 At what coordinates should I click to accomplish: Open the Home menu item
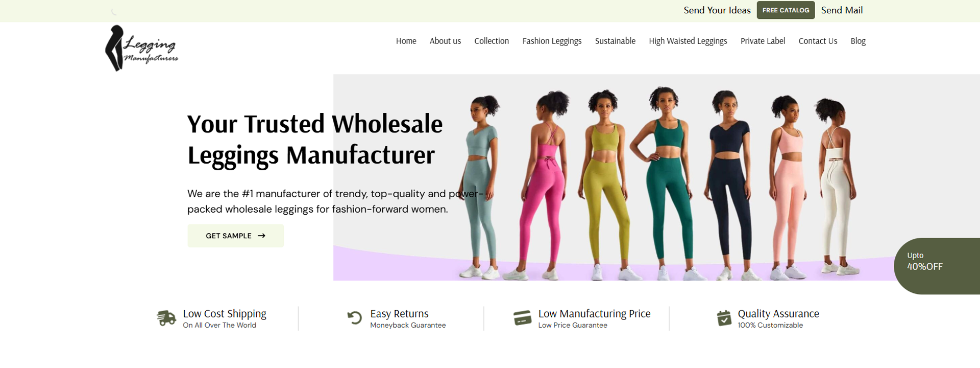coord(406,41)
